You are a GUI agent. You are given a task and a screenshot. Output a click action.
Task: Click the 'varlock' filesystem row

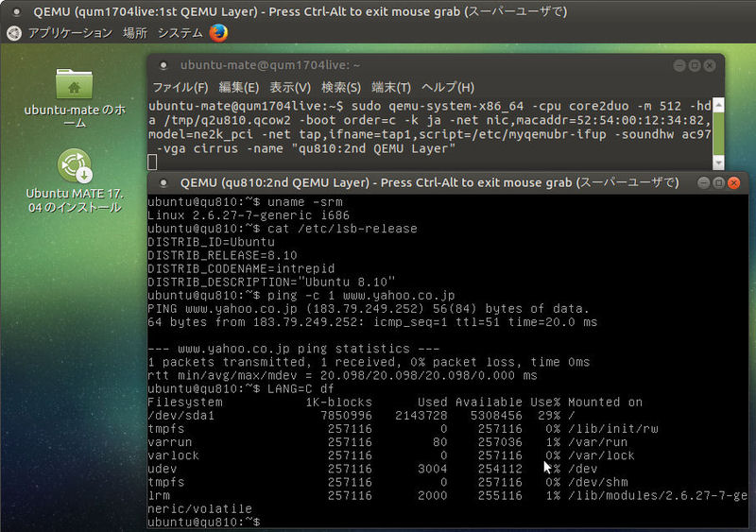391,455
